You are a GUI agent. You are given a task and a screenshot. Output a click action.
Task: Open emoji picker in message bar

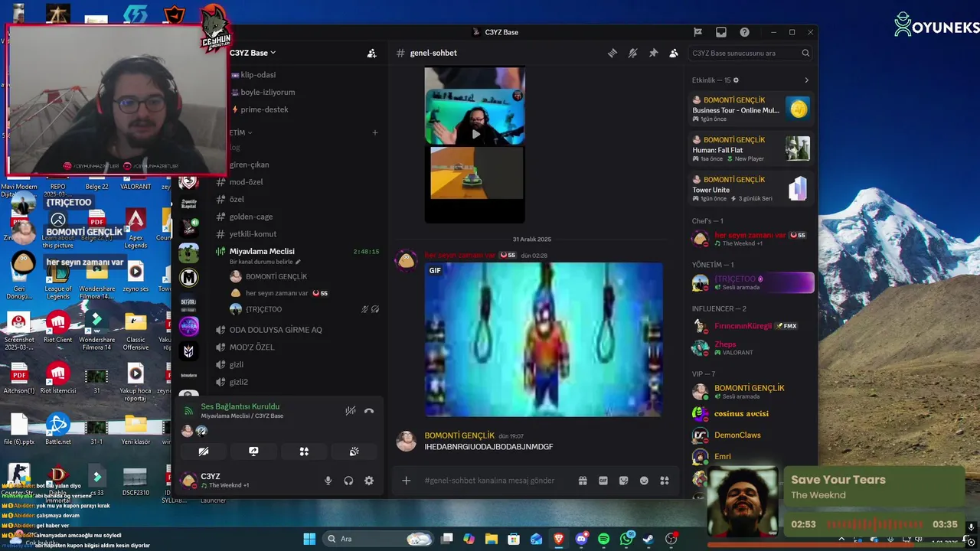point(644,481)
